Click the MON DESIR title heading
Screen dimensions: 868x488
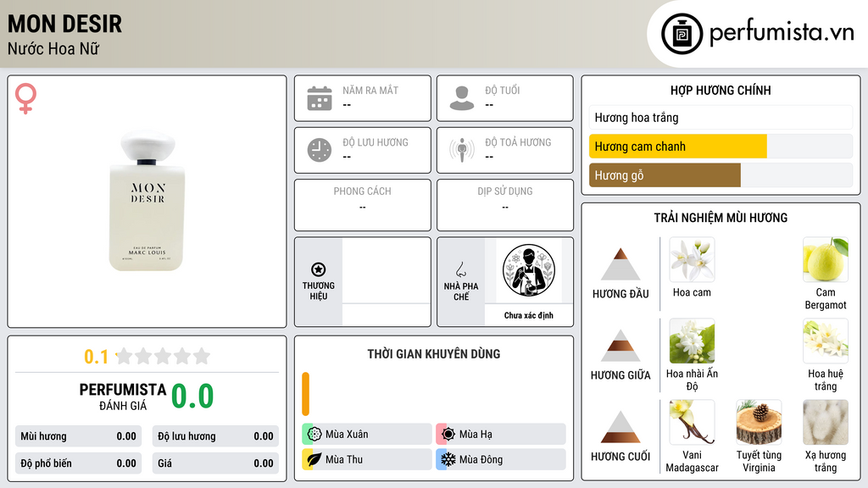coord(64,24)
